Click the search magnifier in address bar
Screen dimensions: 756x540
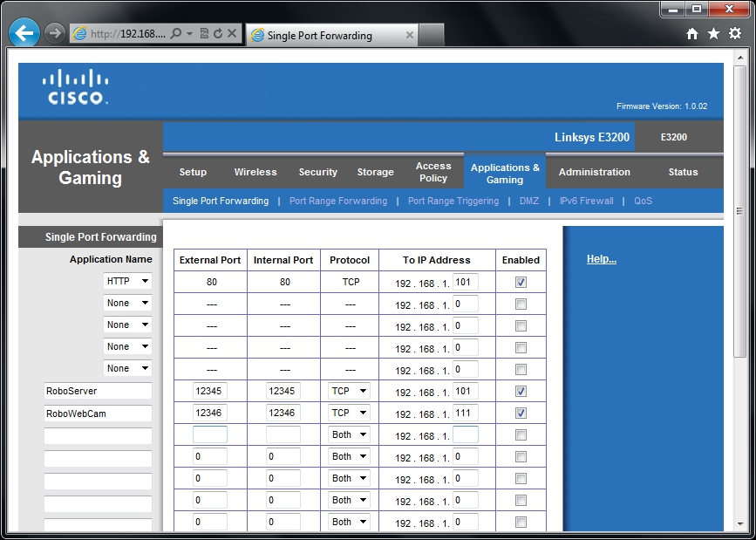[x=176, y=33]
